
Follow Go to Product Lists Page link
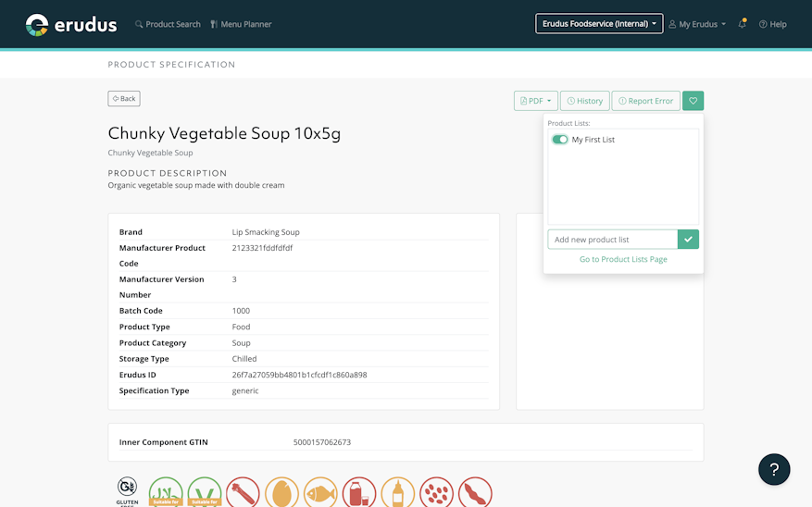coord(623,259)
